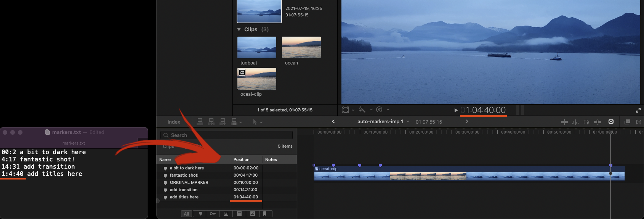The height and width of the screenshot is (219, 644).
Task: Click the timeline marker near 00:04:17
Action: 333,165
